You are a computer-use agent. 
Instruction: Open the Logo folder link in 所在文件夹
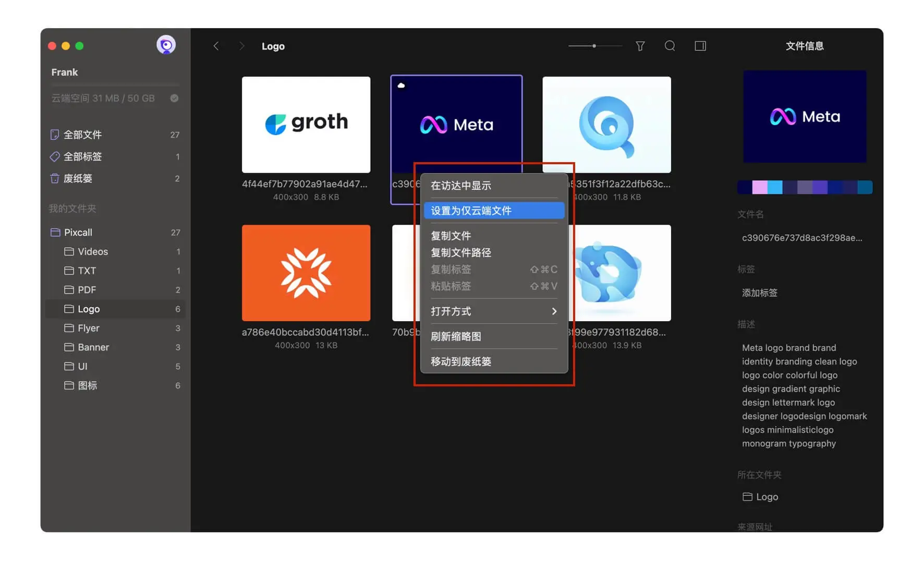760,497
